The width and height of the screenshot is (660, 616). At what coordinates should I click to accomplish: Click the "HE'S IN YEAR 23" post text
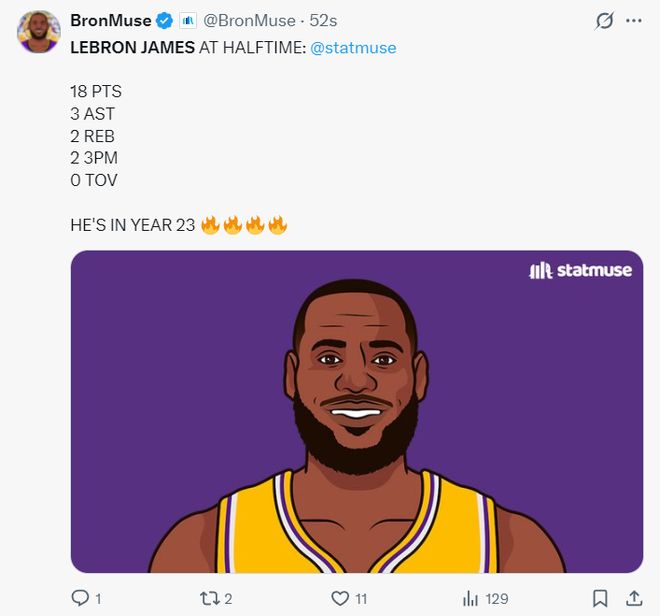(133, 226)
